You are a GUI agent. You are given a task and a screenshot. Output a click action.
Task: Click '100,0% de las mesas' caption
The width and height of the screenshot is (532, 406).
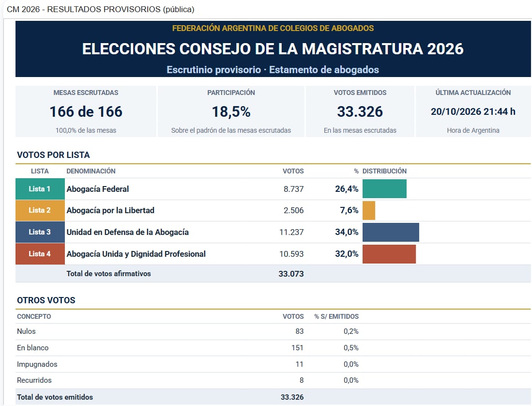tap(86, 130)
